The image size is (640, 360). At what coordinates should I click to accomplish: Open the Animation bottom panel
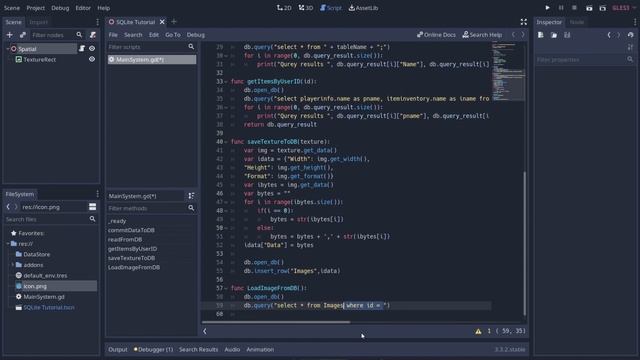260,349
